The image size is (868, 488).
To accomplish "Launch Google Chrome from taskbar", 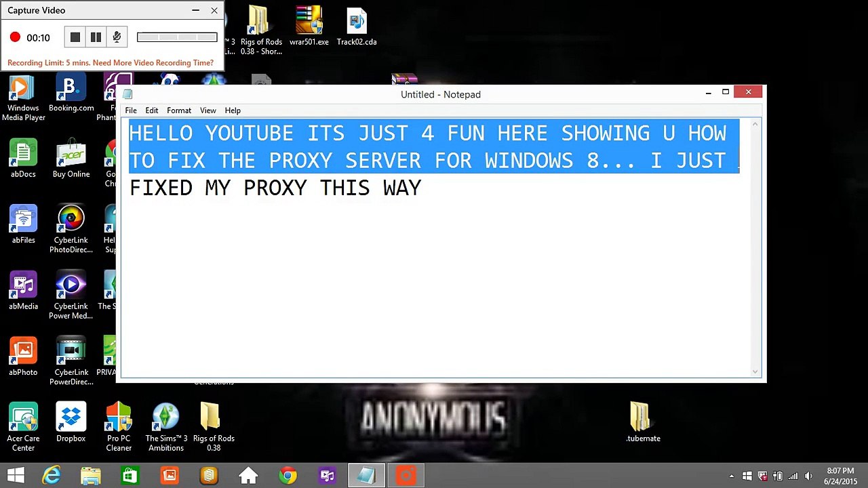I will (288, 476).
